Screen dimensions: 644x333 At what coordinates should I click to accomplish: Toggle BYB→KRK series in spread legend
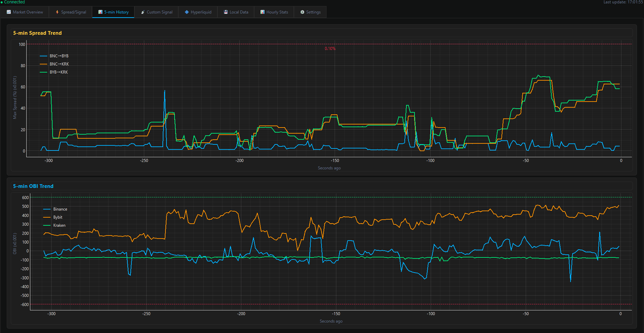pos(54,72)
